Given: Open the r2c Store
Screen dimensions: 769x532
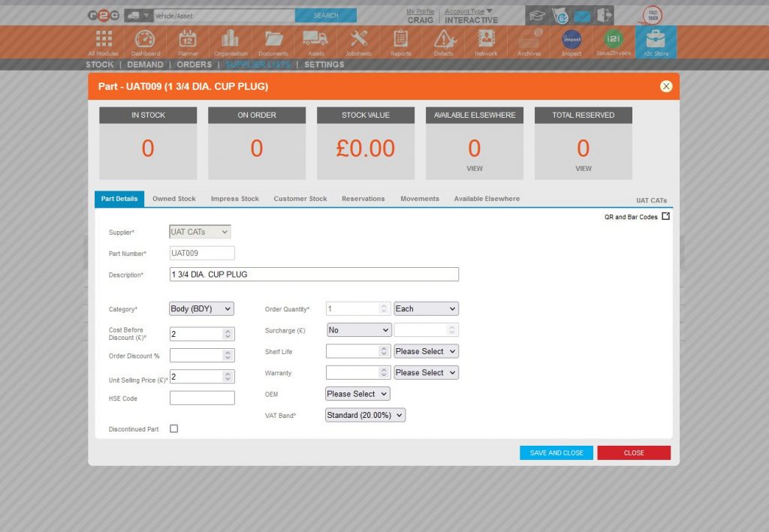Looking at the screenshot, I should pos(655,42).
